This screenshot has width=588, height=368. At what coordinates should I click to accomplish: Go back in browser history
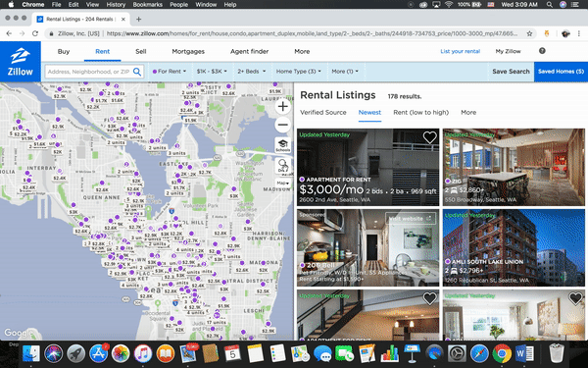pyautogui.click(x=10, y=33)
